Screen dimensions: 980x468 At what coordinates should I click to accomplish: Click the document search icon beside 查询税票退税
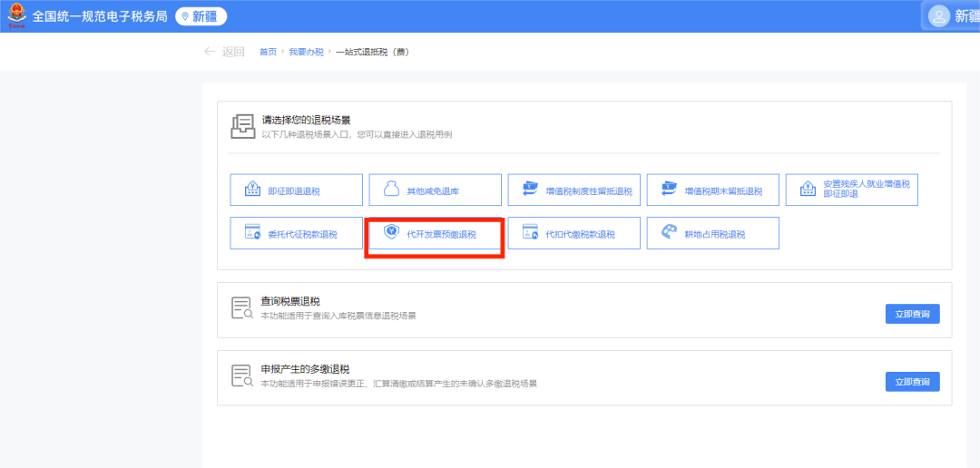click(242, 308)
